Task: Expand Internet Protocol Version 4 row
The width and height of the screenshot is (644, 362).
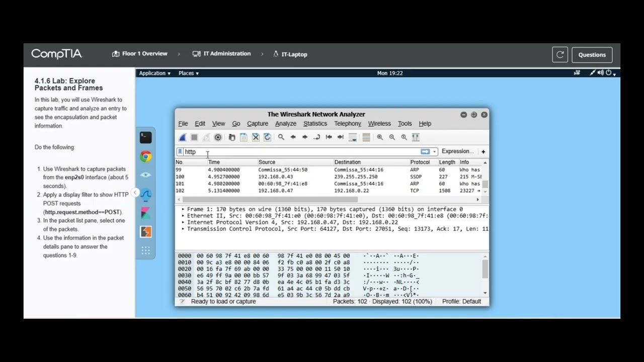Action: point(183,222)
